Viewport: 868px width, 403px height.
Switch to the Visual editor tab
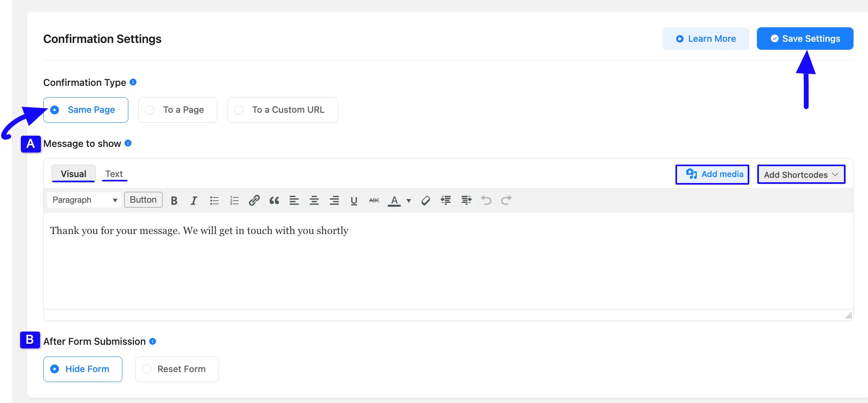pos(73,174)
